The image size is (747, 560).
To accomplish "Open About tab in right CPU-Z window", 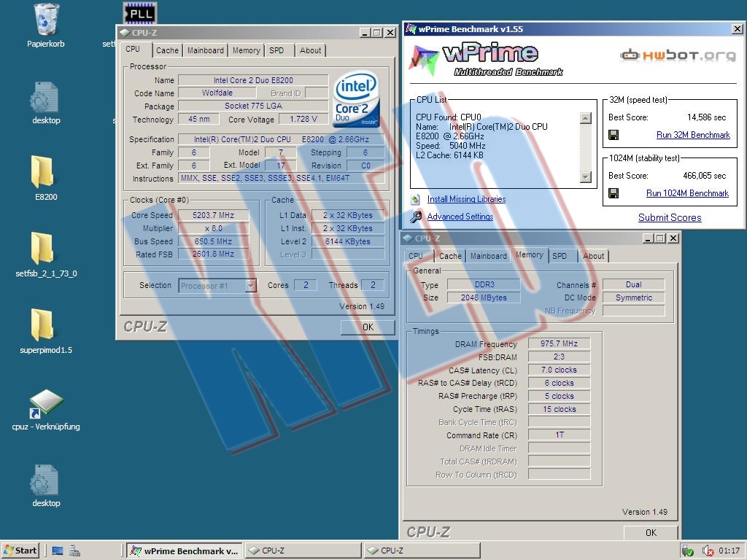I will pyautogui.click(x=593, y=256).
